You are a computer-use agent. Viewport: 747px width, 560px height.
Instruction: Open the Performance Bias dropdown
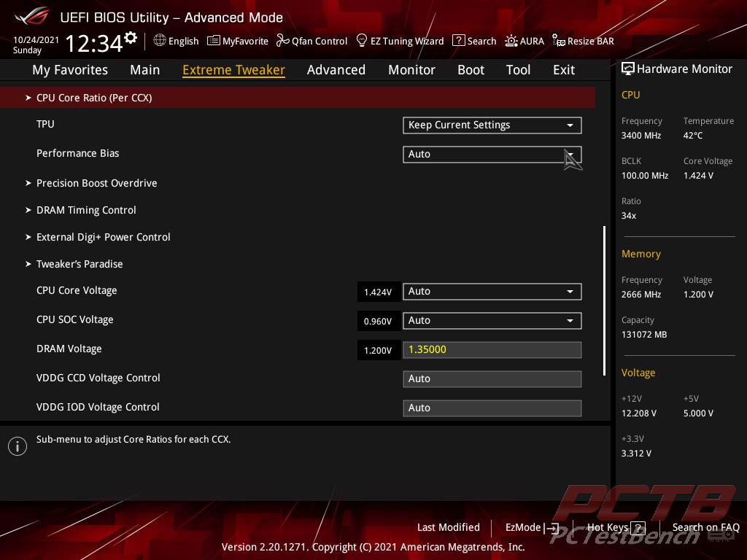pyautogui.click(x=492, y=155)
